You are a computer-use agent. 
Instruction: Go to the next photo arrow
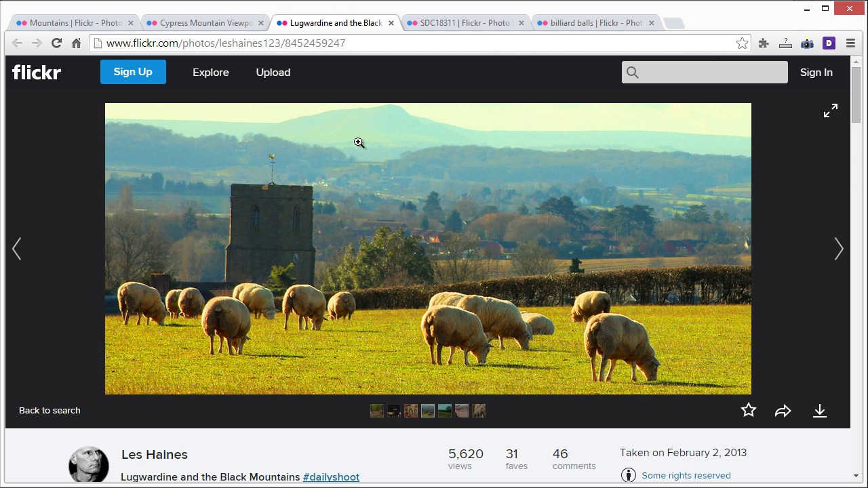click(x=839, y=249)
